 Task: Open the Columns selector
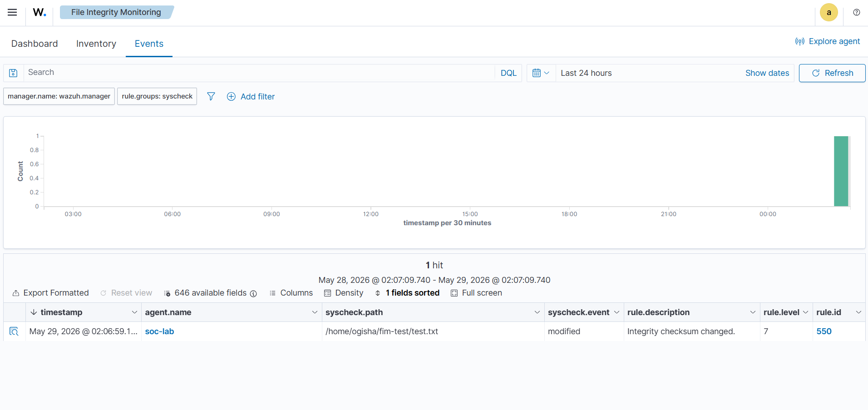pos(291,293)
